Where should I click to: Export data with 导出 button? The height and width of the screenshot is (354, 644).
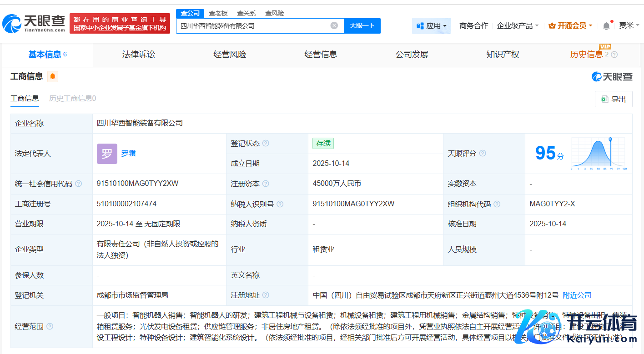tap(614, 100)
